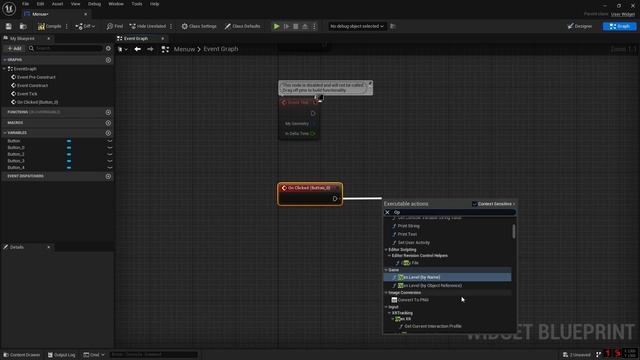The width and height of the screenshot is (640, 360).
Task: Toggle Hide Unrelated nodes
Action: pos(147,26)
